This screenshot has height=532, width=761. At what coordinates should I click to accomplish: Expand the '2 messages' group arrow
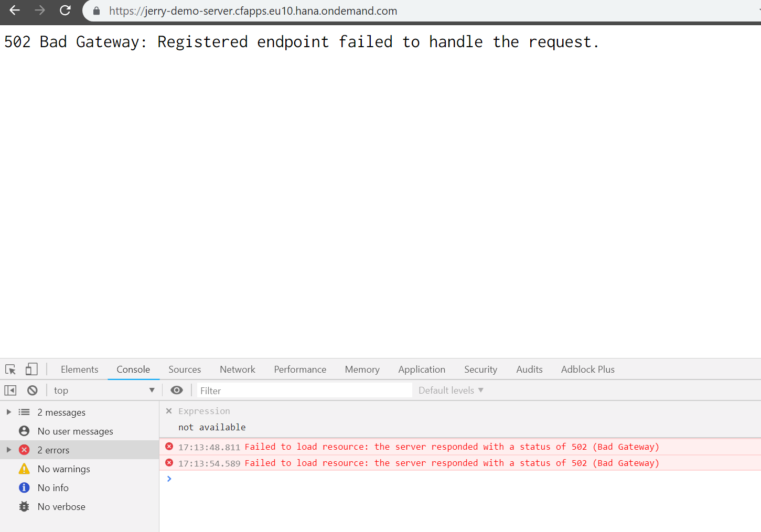(x=8, y=412)
